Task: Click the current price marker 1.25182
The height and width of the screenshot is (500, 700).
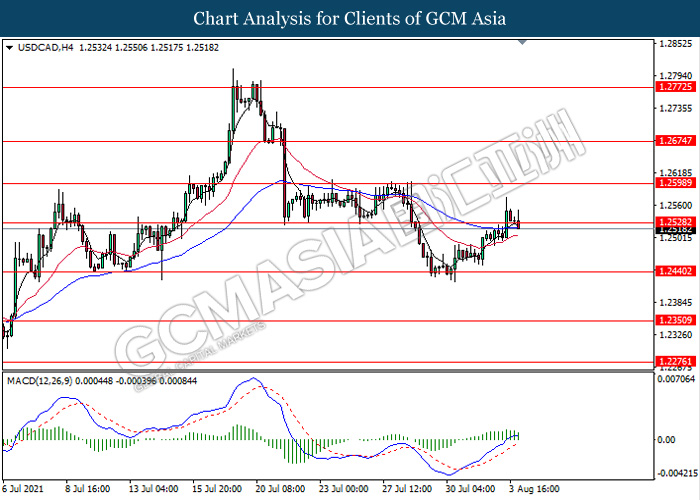Action: click(x=676, y=229)
